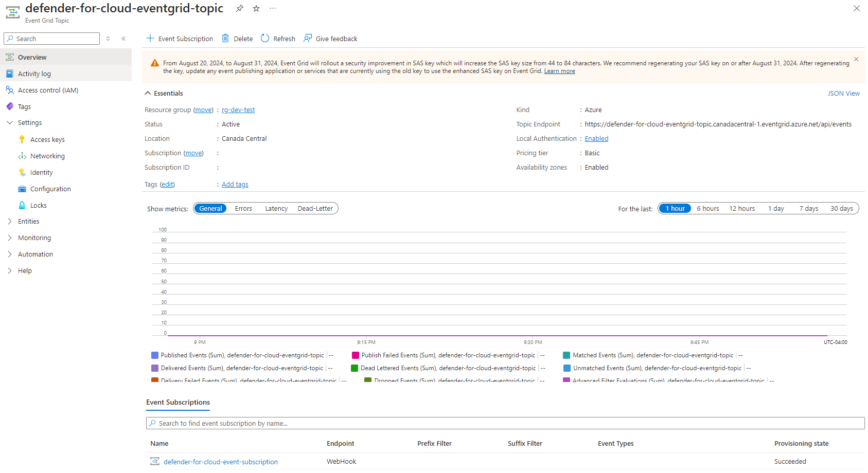Set time range to 6 hours
The width and height of the screenshot is (868, 473).
[708, 208]
